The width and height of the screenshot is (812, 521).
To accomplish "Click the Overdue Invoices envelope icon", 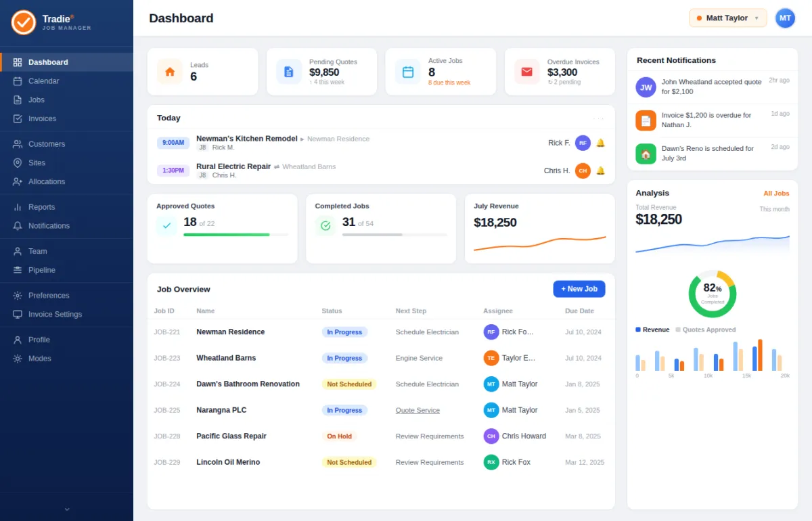I will [527, 72].
